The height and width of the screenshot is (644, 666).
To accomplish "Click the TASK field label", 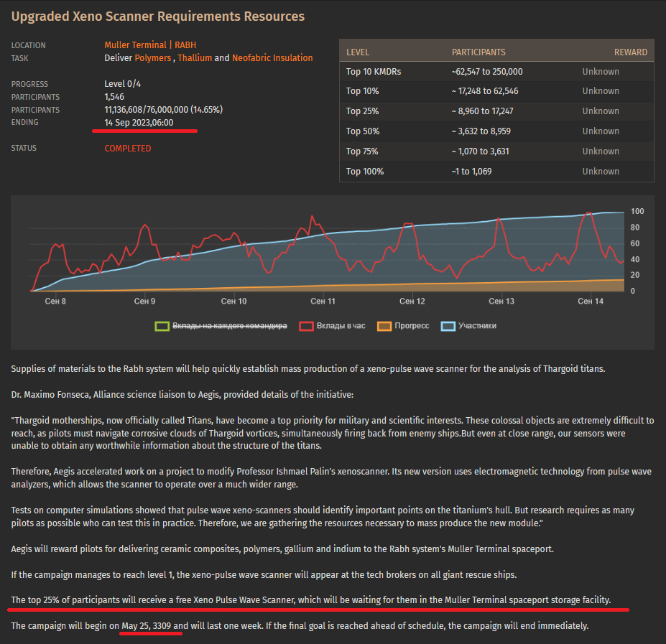I will (x=19, y=58).
